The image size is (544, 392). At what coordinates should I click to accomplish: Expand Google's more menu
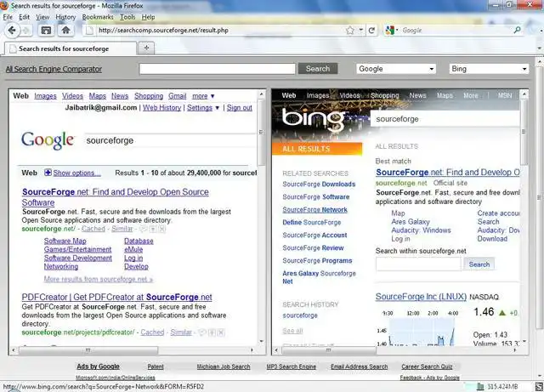pos(203,96)
